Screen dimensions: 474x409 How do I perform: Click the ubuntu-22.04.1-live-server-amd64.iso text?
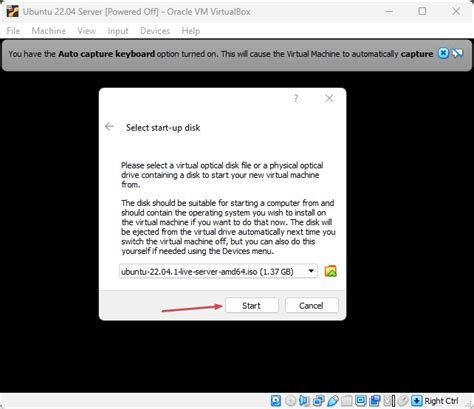point(189,271)
